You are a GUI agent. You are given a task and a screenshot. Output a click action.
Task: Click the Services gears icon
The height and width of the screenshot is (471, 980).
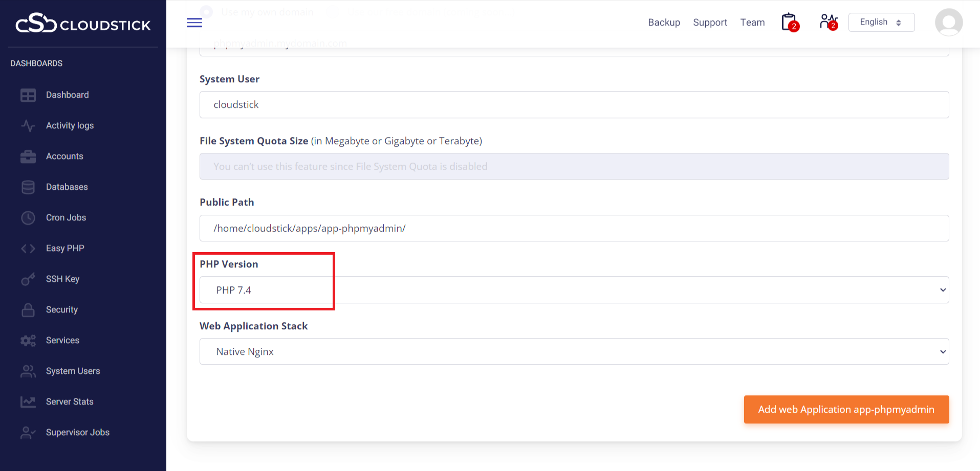click(28, 341)
